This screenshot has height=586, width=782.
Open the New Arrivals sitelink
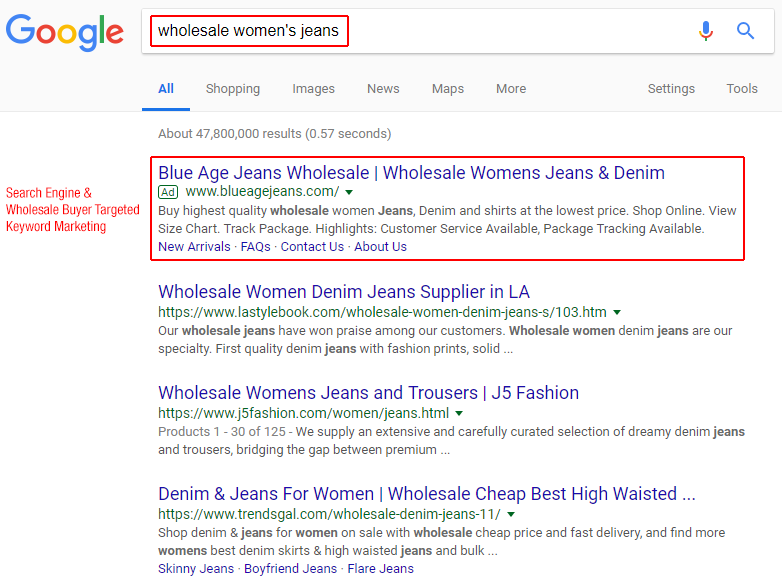[195, 247]
